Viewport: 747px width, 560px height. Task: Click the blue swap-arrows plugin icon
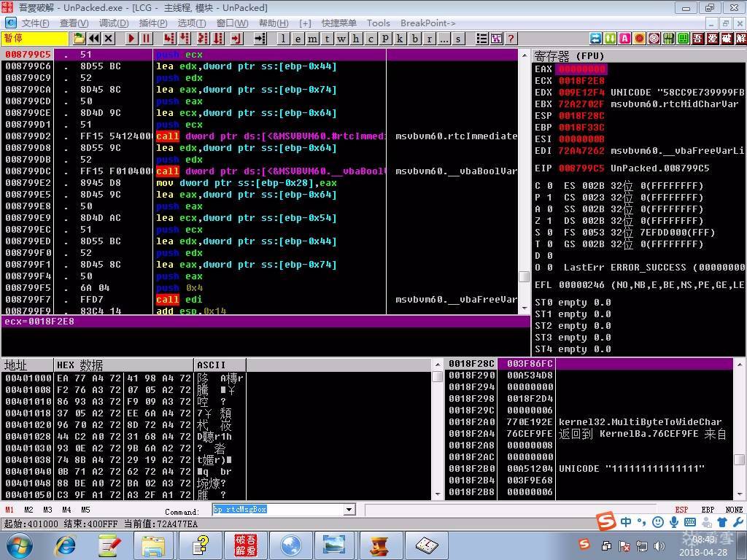pyautogui.click(x=595, y=39)
